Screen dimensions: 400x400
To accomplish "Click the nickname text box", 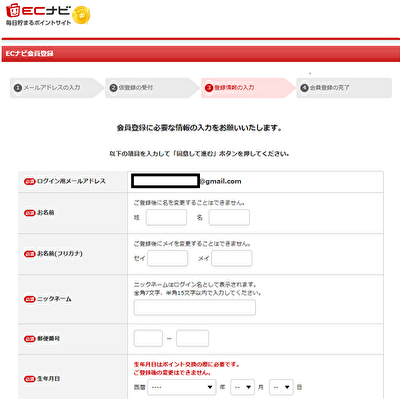I will click(x=195, y=307).
